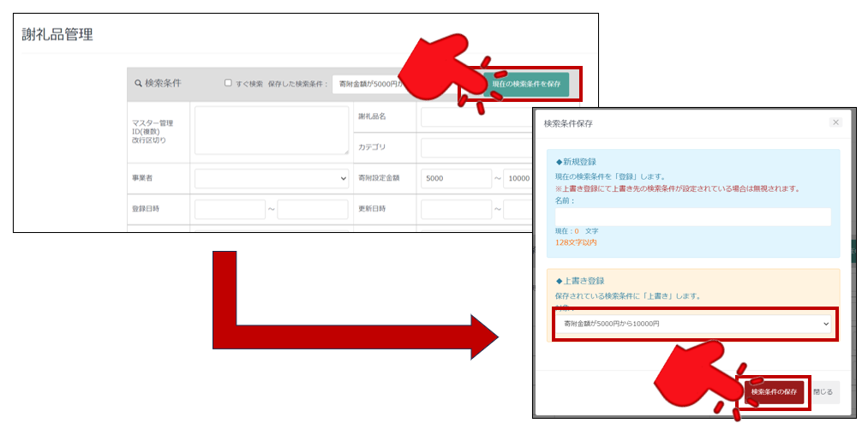The height and width of the screenshot is (423, 868).
Task: Click into the マスター管理ID text area
Action: point(272,130)
